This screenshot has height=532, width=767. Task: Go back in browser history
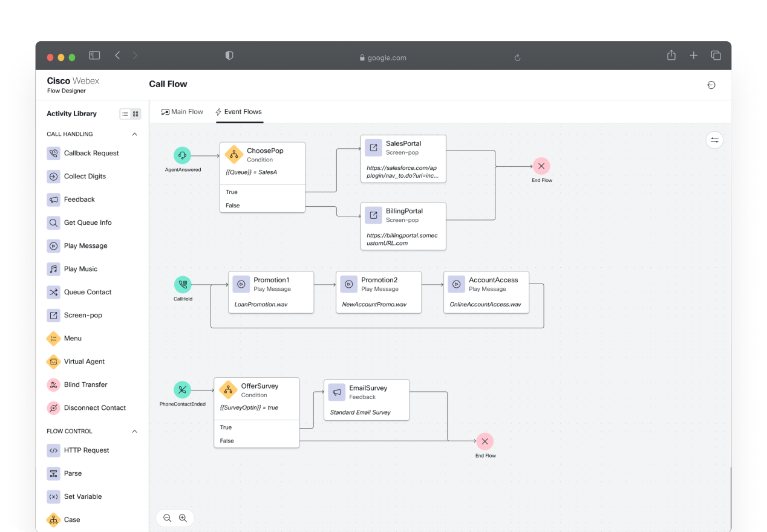[x=117, y=56]
